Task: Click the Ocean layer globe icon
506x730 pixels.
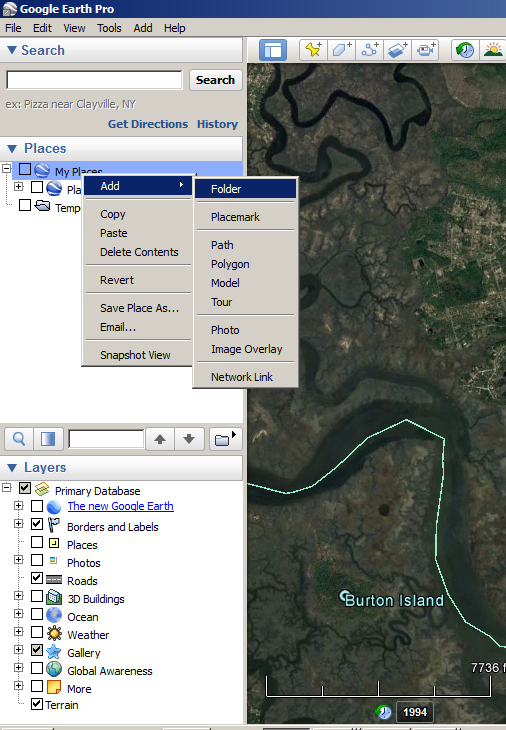Action: (x=54, y=615)
